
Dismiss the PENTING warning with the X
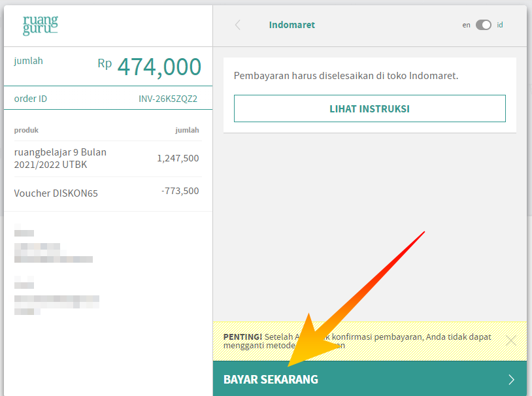click(x=511, y=340)
